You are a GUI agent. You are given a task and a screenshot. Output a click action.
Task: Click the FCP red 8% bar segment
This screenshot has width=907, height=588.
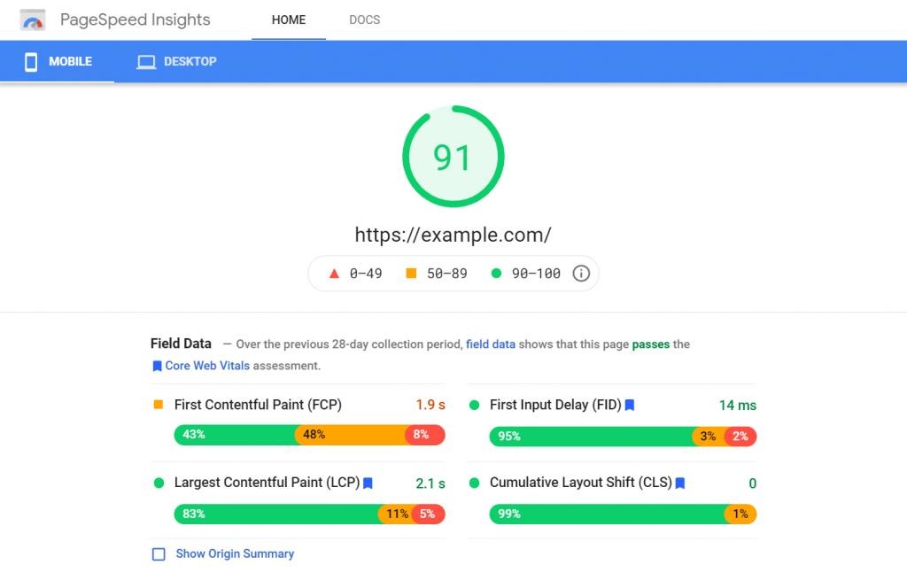click(x=425, y=435)
